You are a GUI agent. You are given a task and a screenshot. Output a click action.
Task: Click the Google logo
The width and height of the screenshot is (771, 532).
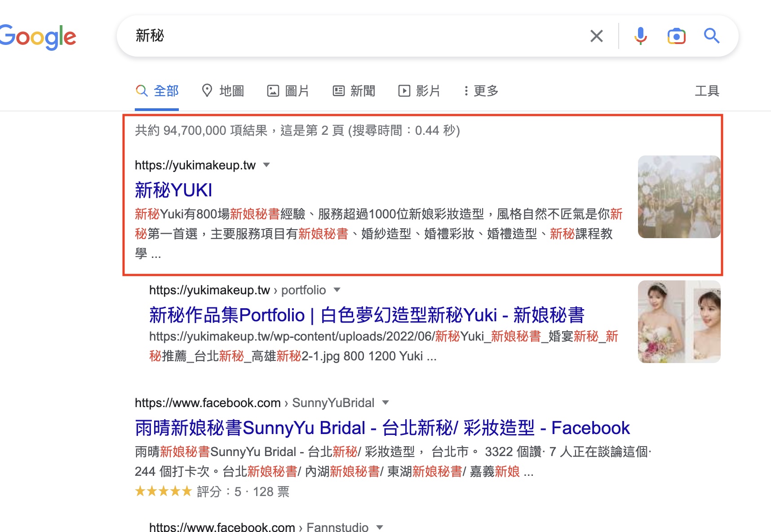coord(38,37)
